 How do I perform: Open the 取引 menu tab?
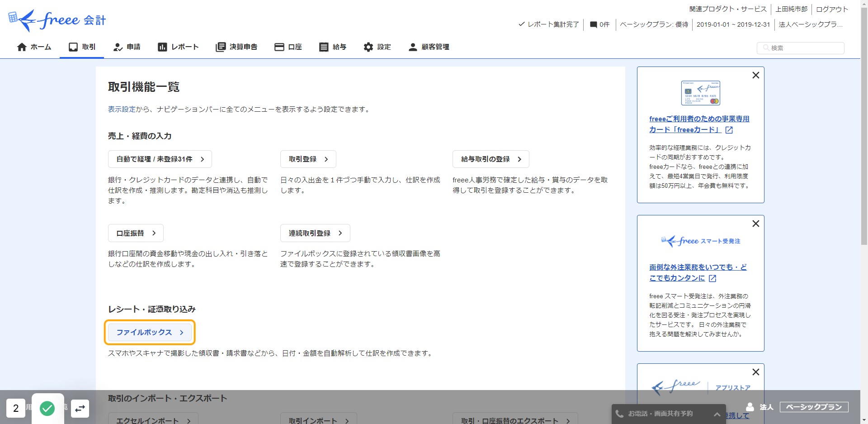click(x=82, y=47)
